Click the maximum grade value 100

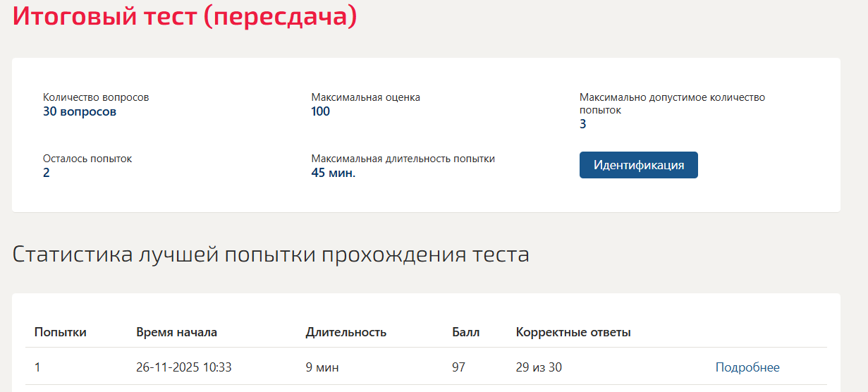(320, 111)
